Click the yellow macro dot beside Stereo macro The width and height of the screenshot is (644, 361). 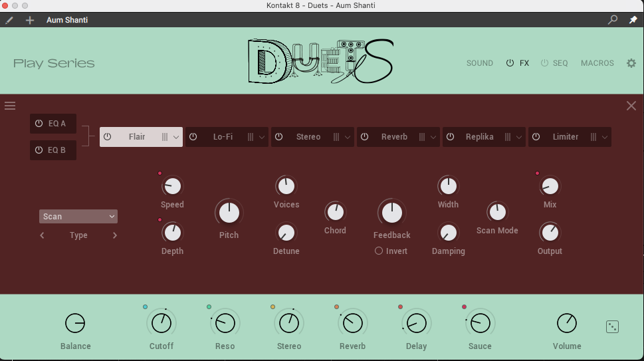272,306
